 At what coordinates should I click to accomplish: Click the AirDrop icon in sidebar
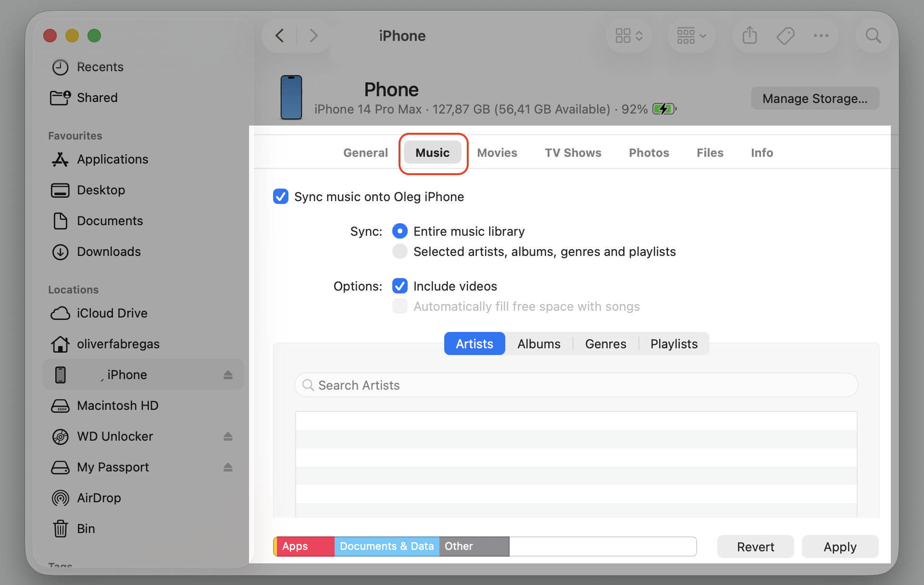coord(60,498)
